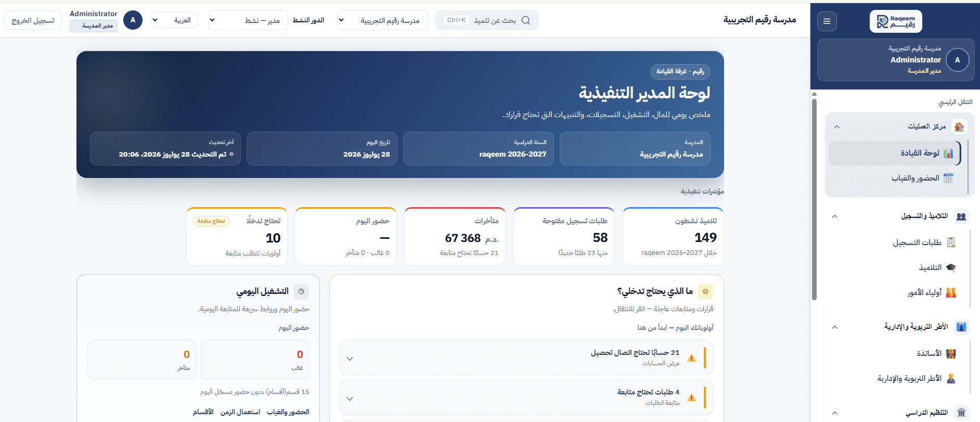Viewport: 980px width, 422px height.
Task: Click the staff person icon beside الأطر التربوية والإدارية item
Action: click(951, 378)
